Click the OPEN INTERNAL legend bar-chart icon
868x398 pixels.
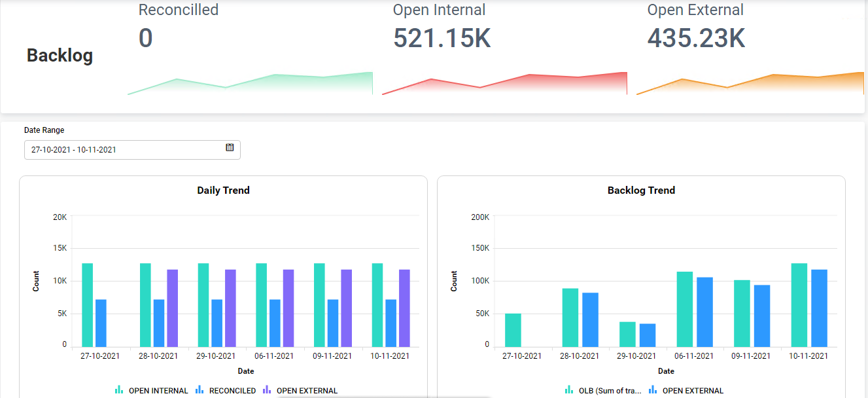click(119, 390)
